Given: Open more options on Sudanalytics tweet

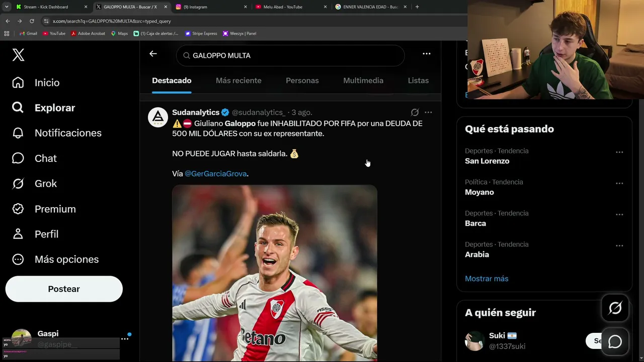Looking at the screenshot, I should pos(428,112).
